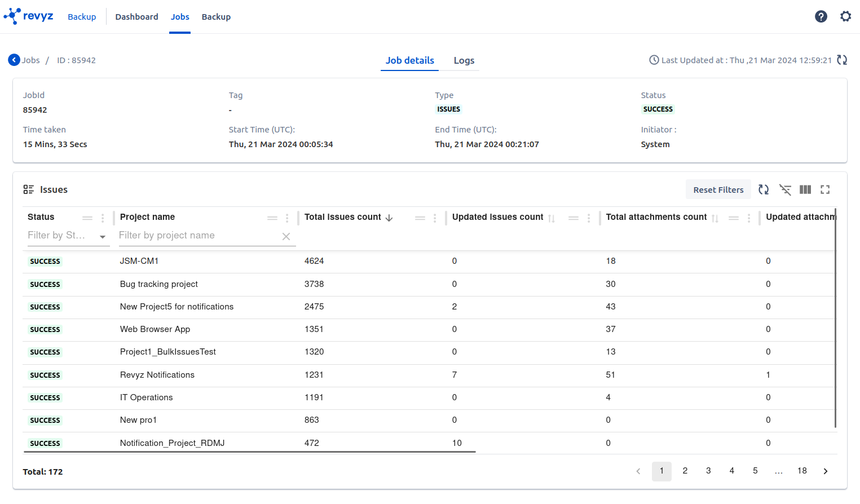The width and height of the screenshot is (860, 504).
Task: Click the pagination ellipsis
Action: click(779, 471)
